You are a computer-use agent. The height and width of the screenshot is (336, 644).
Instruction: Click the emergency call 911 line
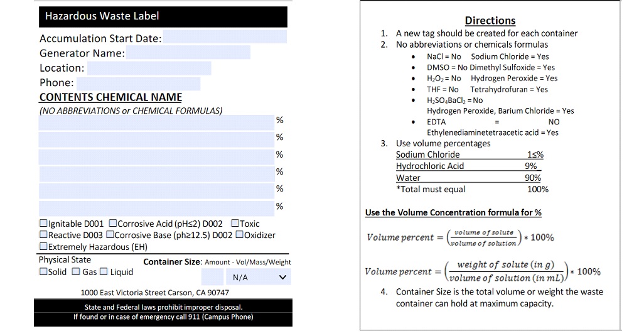[x=163, y=317]
